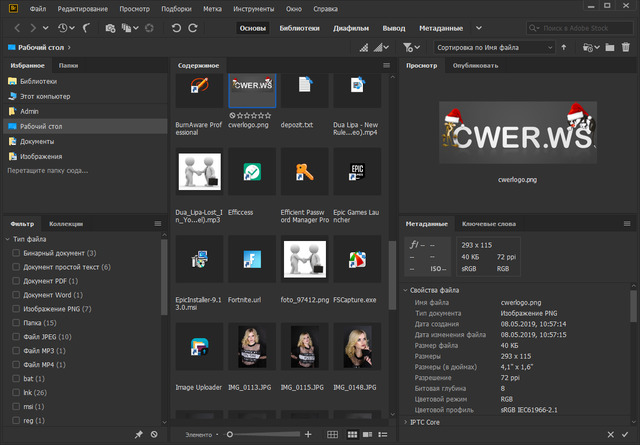Open the Библиотеки workspace
This screenshot has height=445, width=640.
click(x=300, y=28)
